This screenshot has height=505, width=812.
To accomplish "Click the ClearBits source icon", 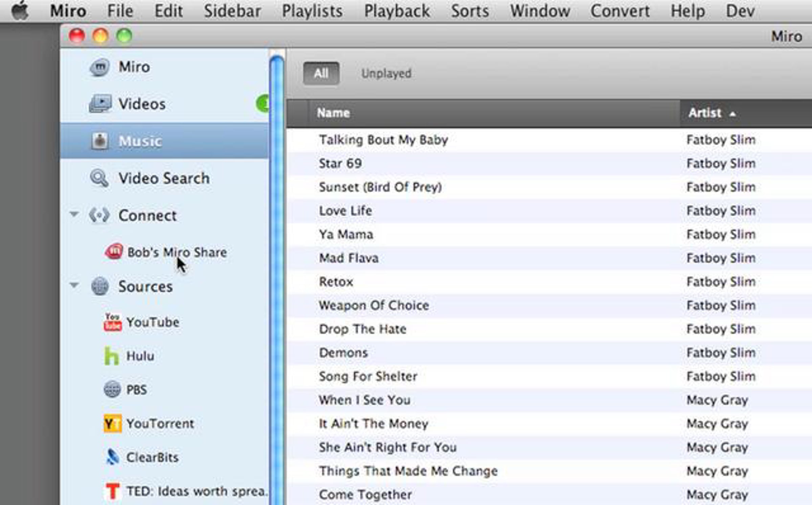I will coord(112,457).
